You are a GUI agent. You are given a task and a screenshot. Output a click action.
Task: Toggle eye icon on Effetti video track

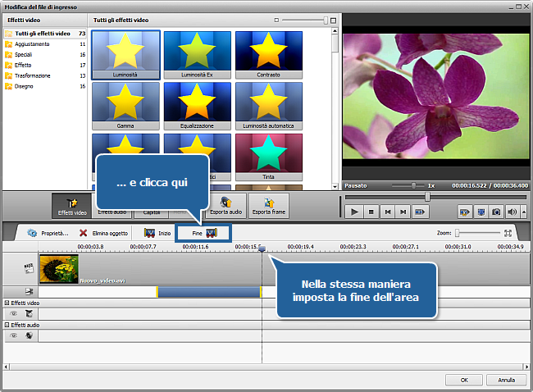click(x=13, y=313)
